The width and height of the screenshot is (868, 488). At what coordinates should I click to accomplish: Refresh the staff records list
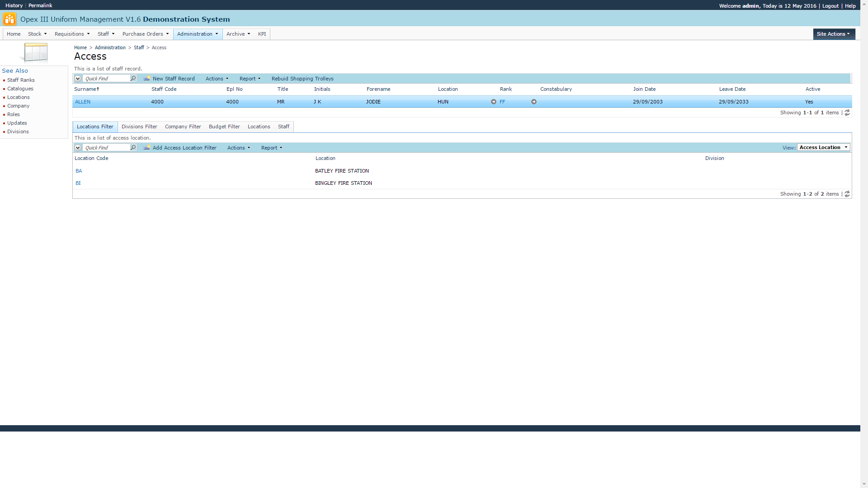pos(847,113)
